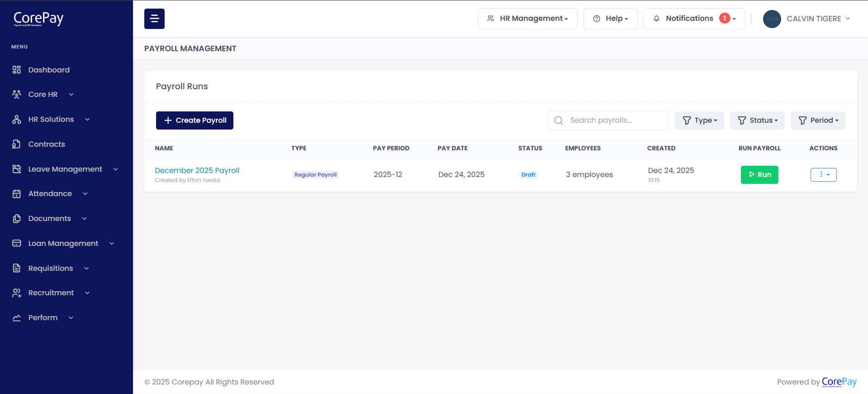The image size is (868, 394).
Task: Click the CorePay logo in sidebar
Action: point(38,19)
